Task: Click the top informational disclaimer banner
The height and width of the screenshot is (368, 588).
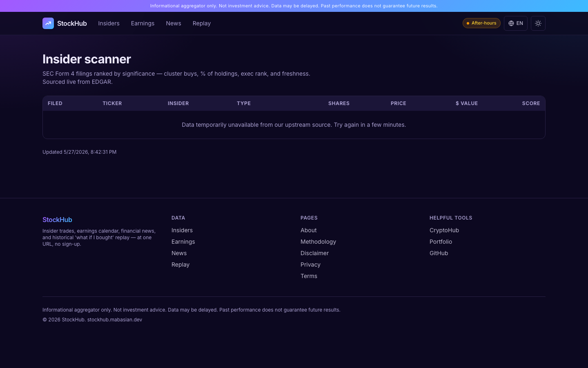Action: tap(294, 6)
